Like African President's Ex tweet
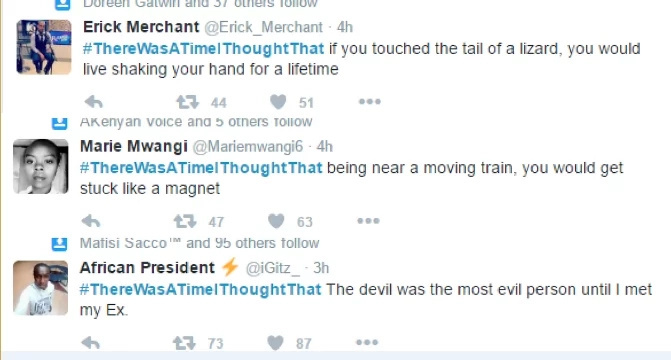671x360 pixels. click(275, 343)
